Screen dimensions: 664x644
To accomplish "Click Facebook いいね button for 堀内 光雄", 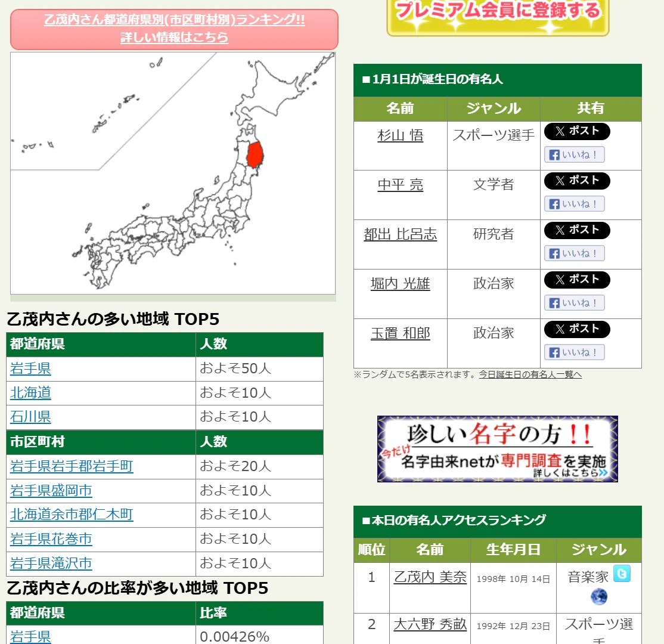I will [574, 303].
